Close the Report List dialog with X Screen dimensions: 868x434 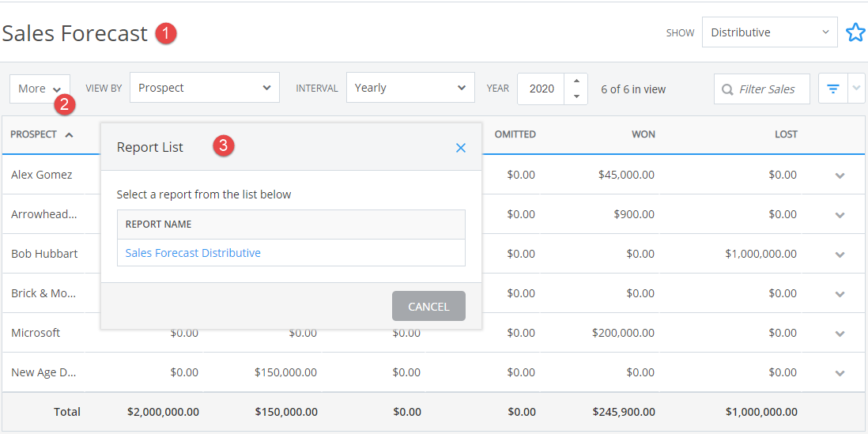pyautogui.click(x=461, y=148)
